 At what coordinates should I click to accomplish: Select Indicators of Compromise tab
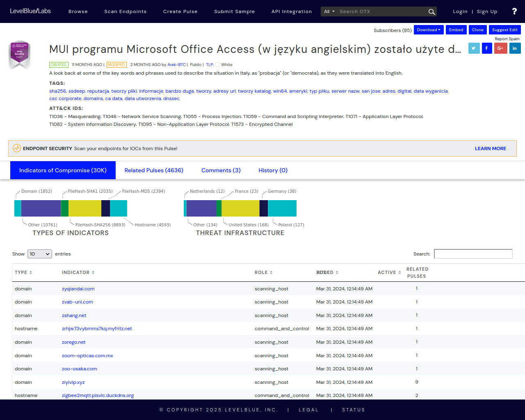click(x=63, y=170)
